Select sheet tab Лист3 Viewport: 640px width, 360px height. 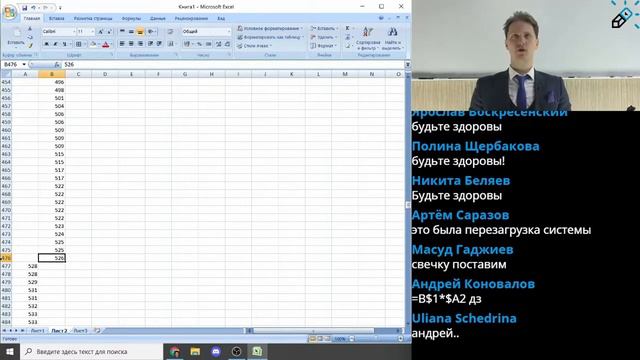[x=80, y=331]
